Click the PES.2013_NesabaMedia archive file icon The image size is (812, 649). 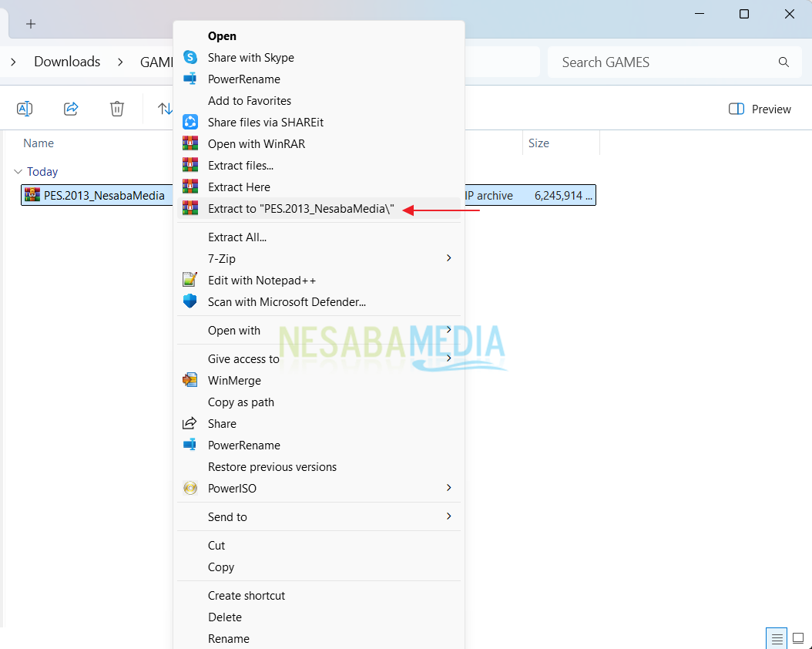pos(32,195)
